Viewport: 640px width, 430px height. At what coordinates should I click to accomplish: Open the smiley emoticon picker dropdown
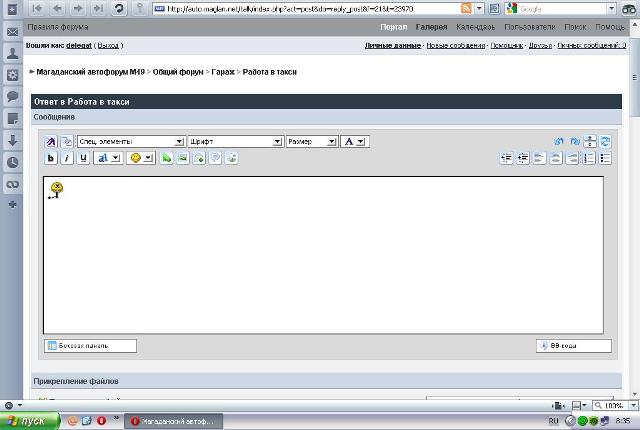tap(141, 158)
